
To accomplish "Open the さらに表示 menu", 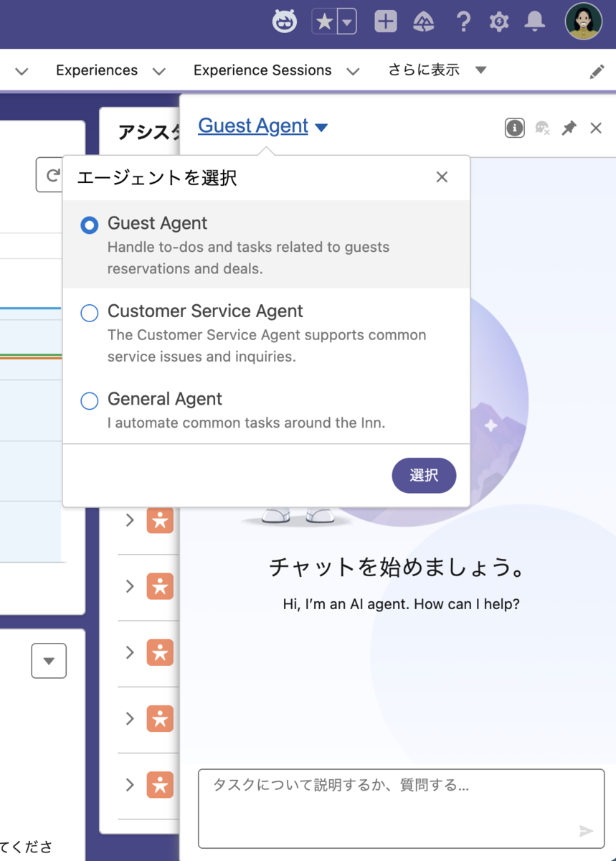I will click(x=437, y=70).
